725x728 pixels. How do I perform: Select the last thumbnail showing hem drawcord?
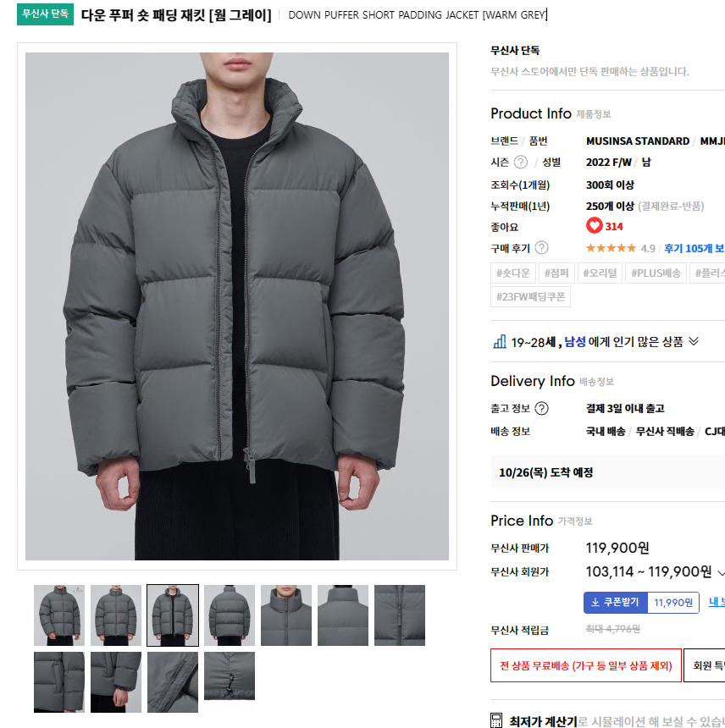click(x=230, y=676)
